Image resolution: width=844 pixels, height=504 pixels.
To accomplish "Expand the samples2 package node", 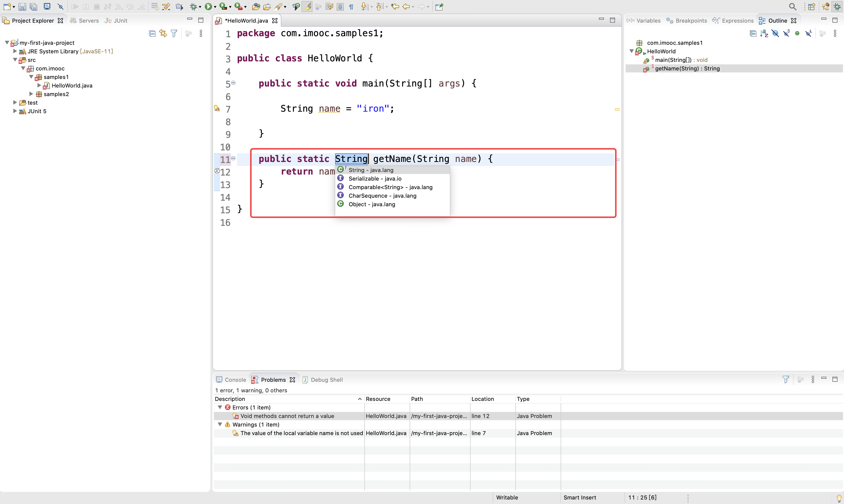I will tap(31, 94).
